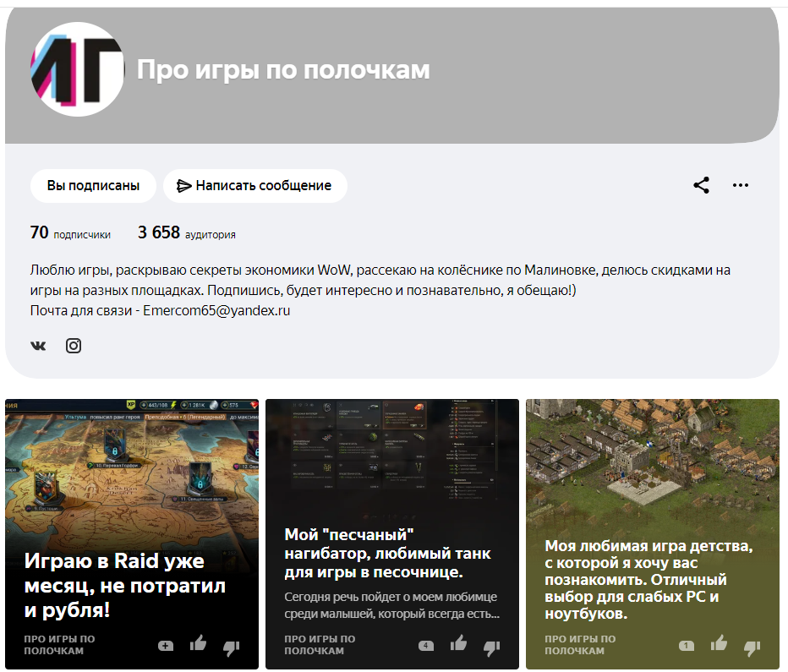Click the "70 подписчики" counter
The image size is (788, 672).
tap(70, 232)
